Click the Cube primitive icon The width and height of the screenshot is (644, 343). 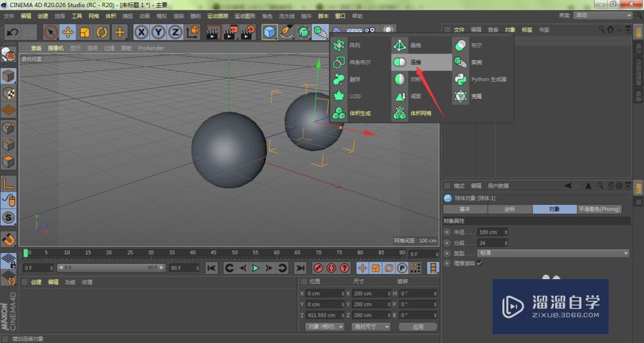coord(269,32)
